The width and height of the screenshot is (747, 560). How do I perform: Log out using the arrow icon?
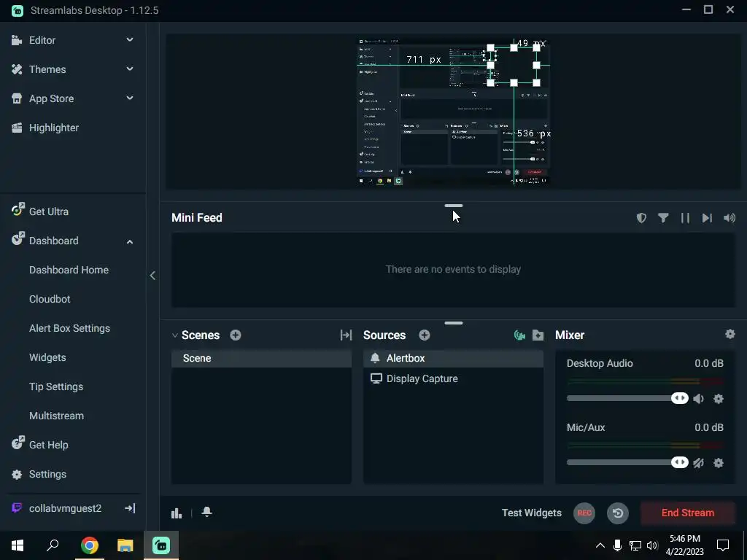pyautogui.click(x=130, y=508)
